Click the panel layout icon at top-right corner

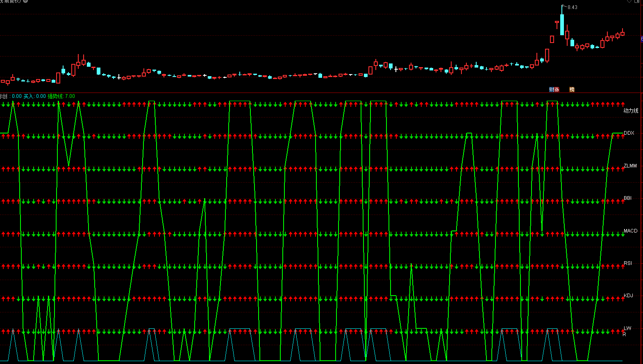click(x=637, y=1)
